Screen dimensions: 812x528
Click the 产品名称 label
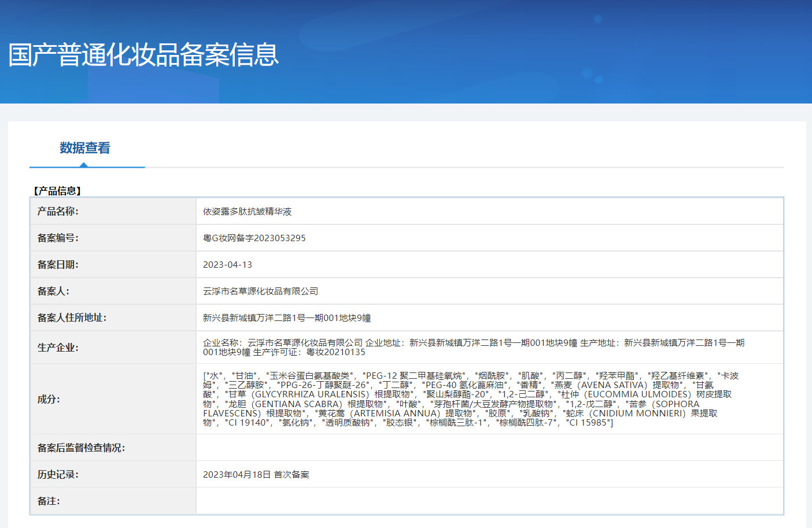[58, 212]
